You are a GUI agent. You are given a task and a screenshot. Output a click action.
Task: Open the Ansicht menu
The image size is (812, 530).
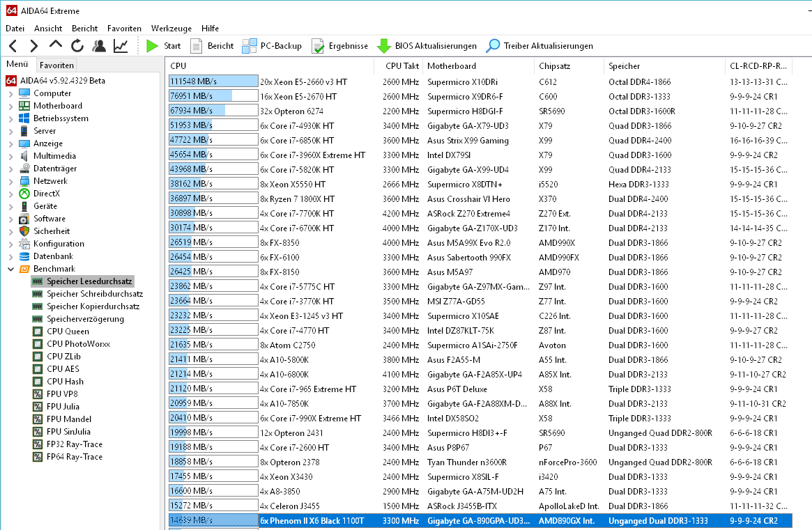click(48, 29)
